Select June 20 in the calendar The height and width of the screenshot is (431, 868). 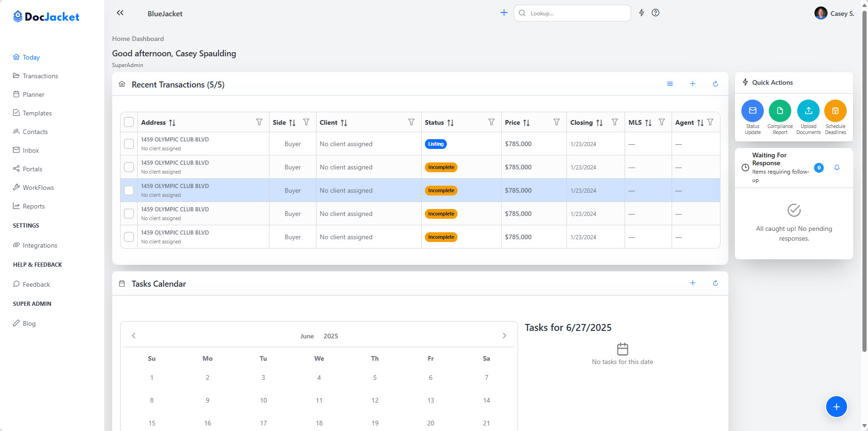[431, 423]
